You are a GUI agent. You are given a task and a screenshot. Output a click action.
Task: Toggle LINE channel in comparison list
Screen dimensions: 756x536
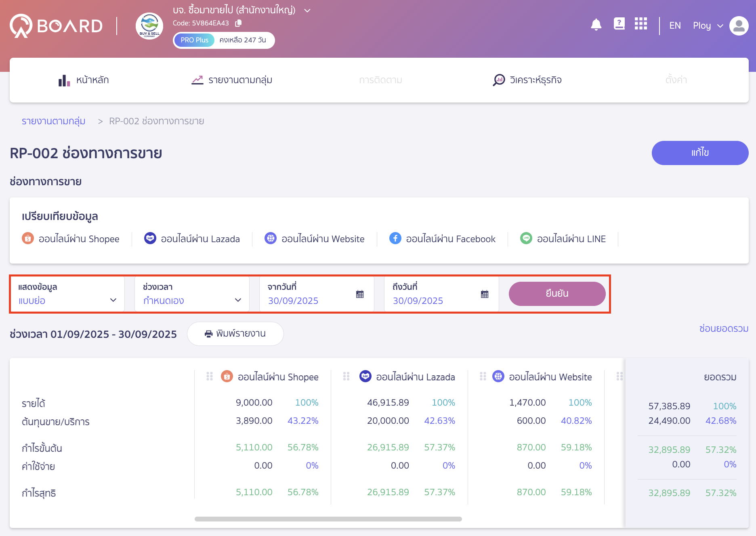(x=563, y=239)
